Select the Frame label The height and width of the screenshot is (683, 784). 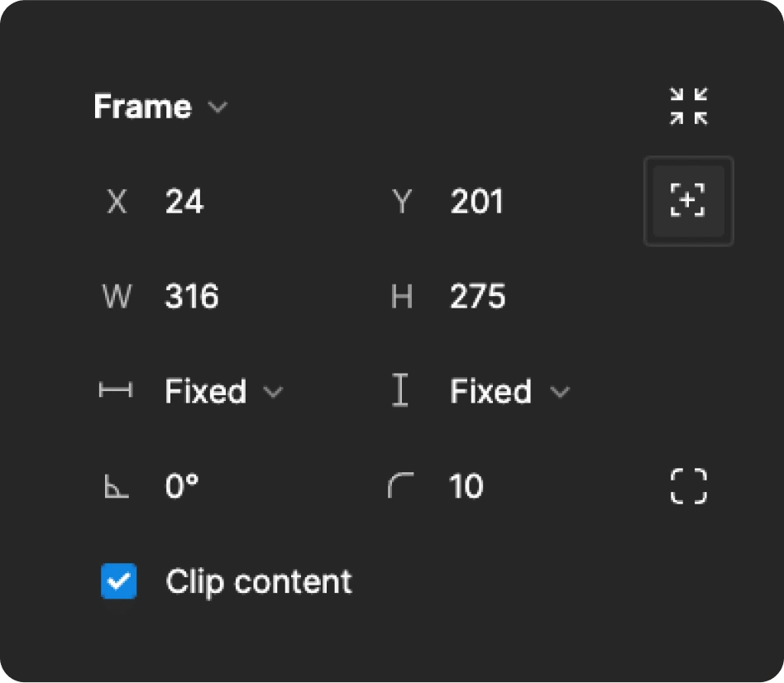(142, 106)
